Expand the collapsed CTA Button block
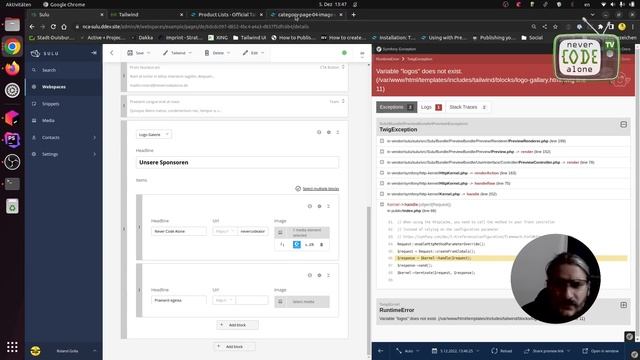This screenshot has height=360, width=640. (343, 67)
